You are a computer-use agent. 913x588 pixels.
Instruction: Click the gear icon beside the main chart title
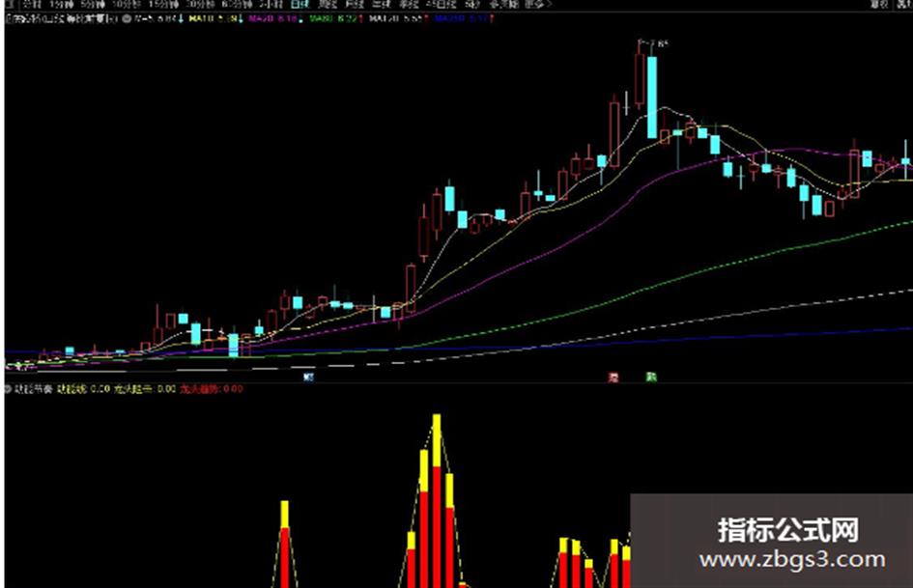[127, 18]
